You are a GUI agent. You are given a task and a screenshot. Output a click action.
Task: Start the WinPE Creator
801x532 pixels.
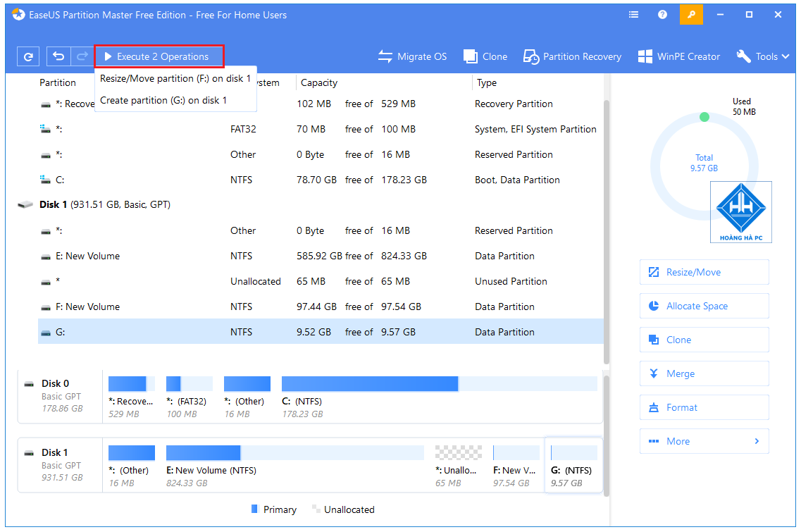tap(678, 56)
